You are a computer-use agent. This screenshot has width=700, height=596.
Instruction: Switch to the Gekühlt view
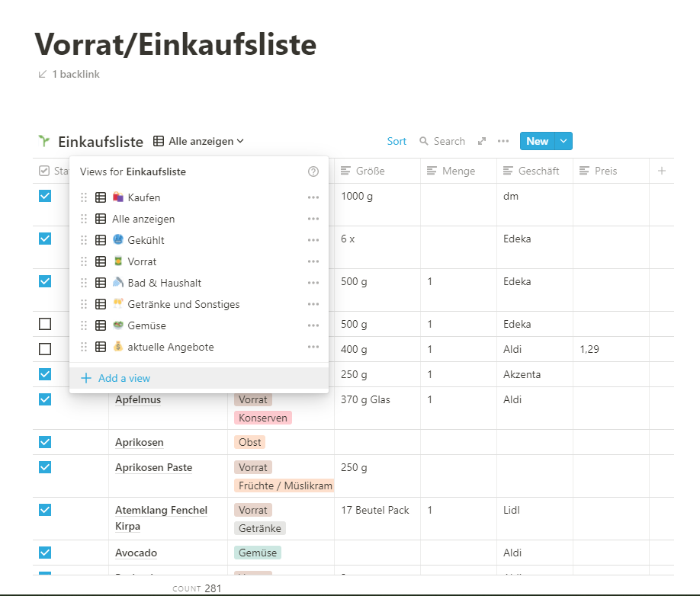pos(146,240)
